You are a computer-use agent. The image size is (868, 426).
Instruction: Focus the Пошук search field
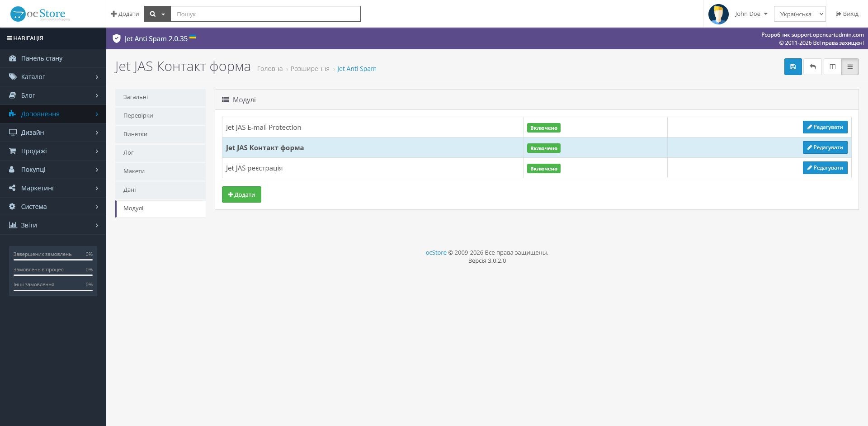(265, 14)
